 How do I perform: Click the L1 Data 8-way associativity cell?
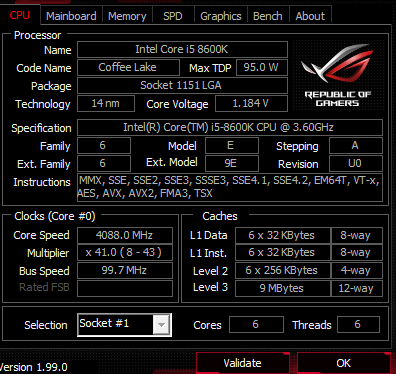357,235
